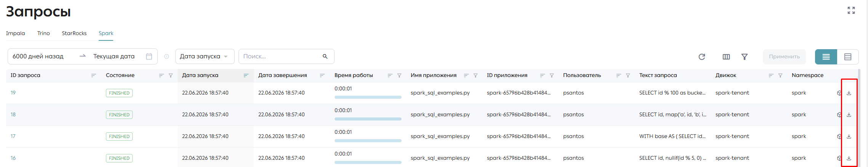Viewport: 868px width, 167px height.
Task: Download query 18 using the download icon
Action: point(849,115)
